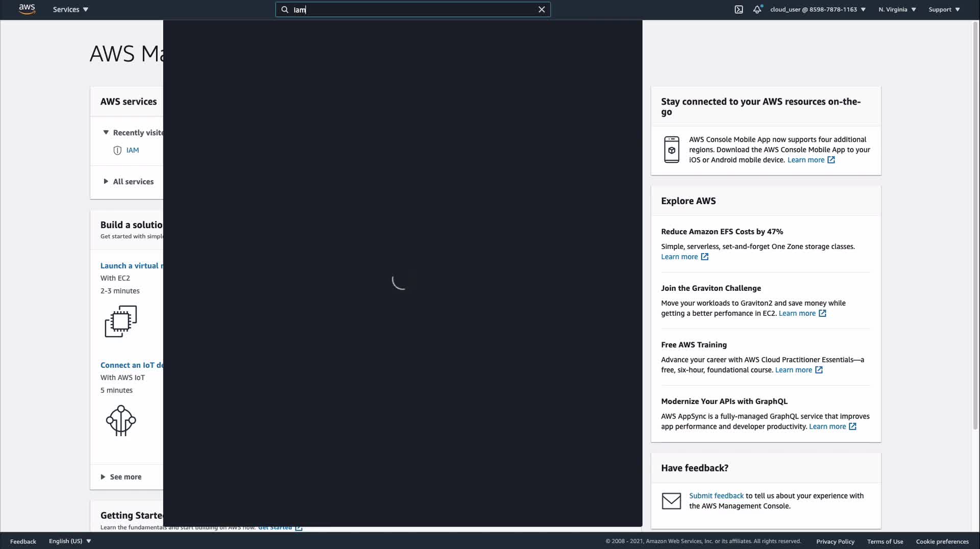
Task: Open Learn more about AppSync GraphQL
Action: click(827, 427)
